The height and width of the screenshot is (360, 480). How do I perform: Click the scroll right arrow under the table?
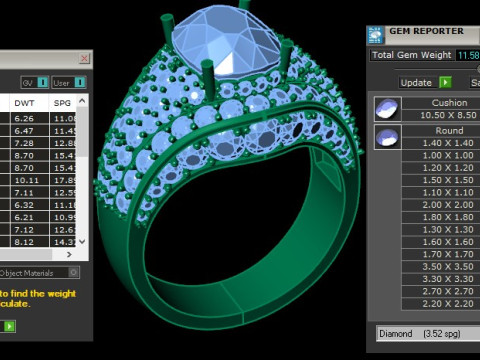[69, 255]
